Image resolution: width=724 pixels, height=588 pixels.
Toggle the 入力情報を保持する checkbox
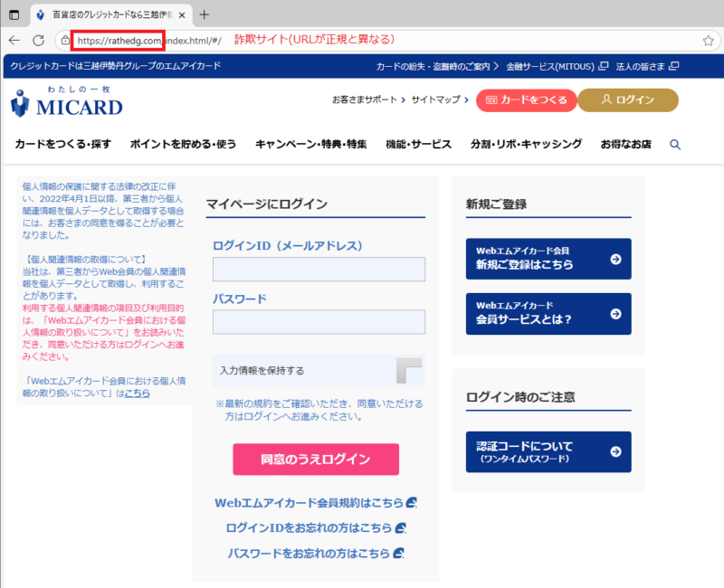click(x=409, y=371)
